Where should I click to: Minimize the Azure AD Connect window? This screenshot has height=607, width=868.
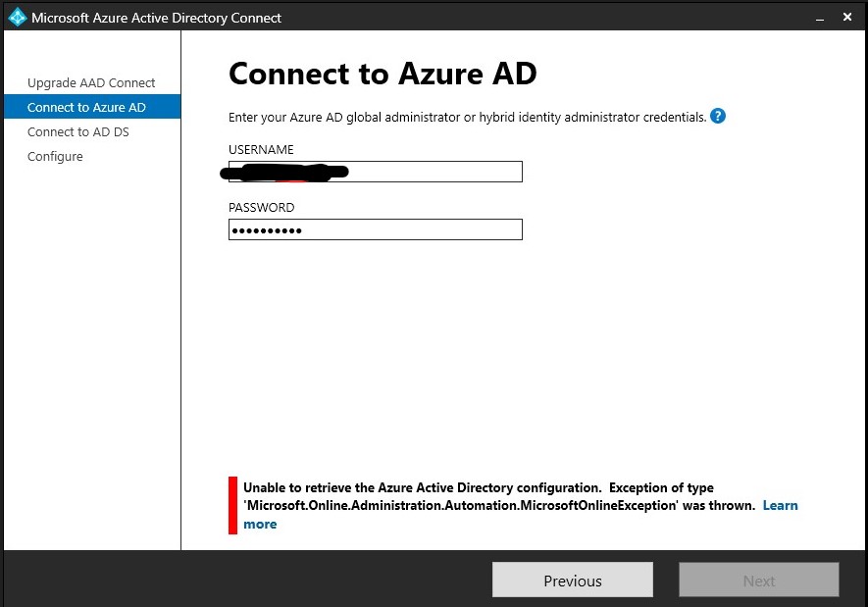point(820,19)
